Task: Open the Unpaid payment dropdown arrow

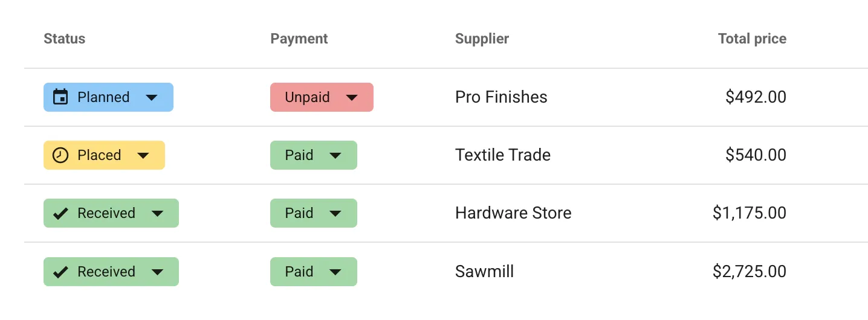Action: [352, 97]
